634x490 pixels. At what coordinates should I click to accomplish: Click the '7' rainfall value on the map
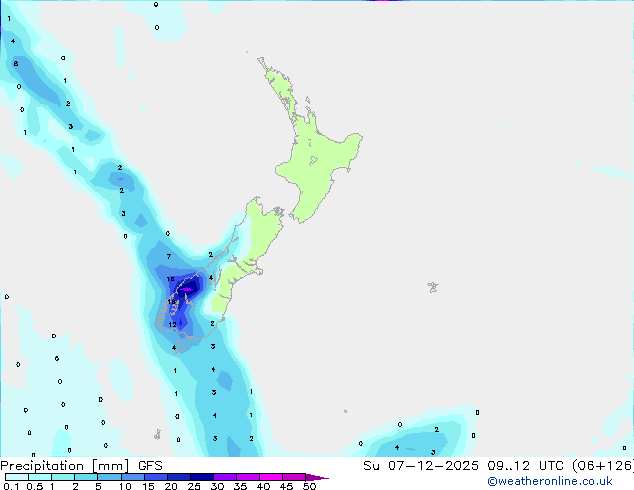(169, 256)
